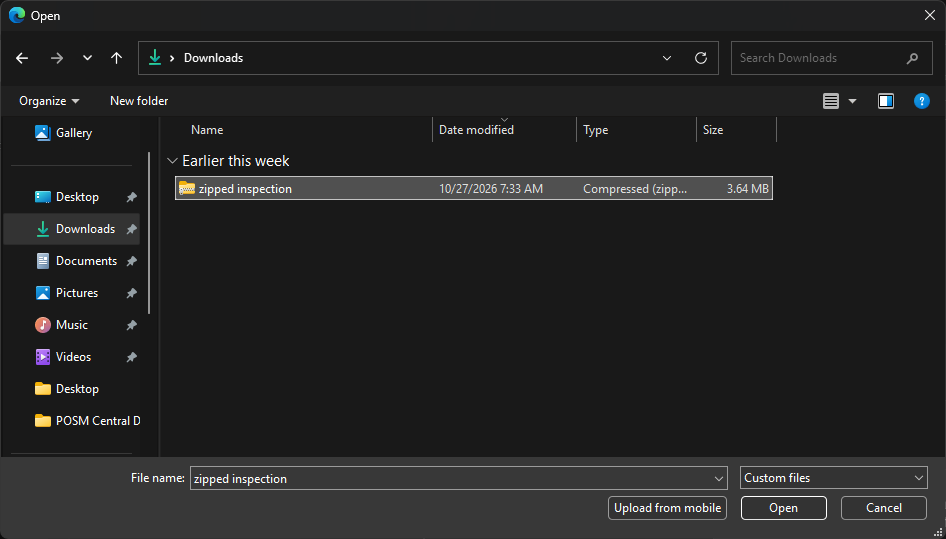Open Music in the sidebar
This screenshot has width=946, height=539.
click(72, 325)
